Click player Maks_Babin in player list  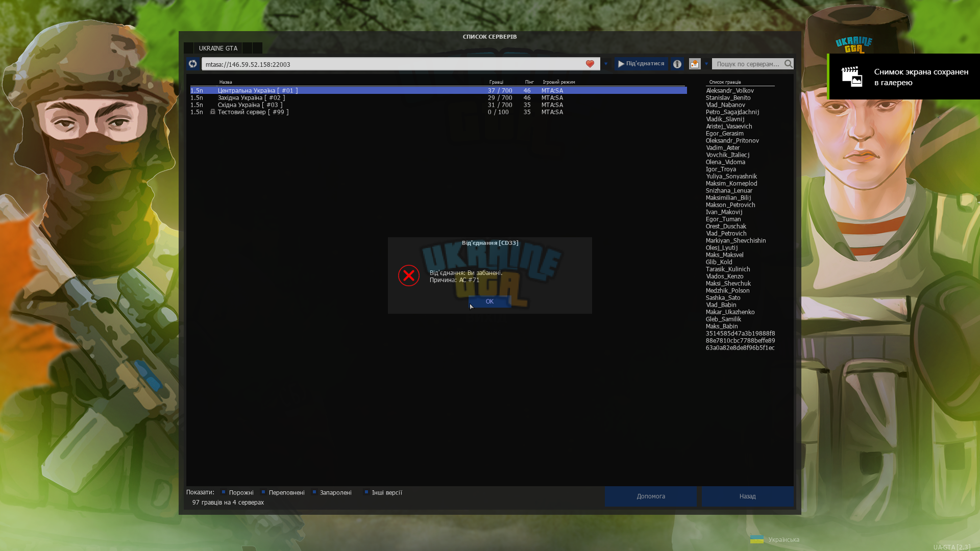(x=722, y=326)
